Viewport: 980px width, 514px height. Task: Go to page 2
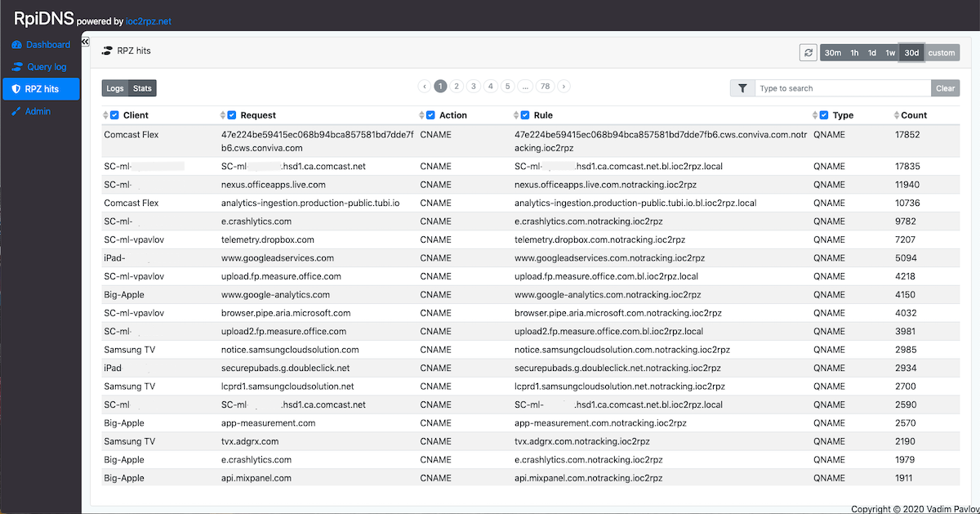click(457, 86)
